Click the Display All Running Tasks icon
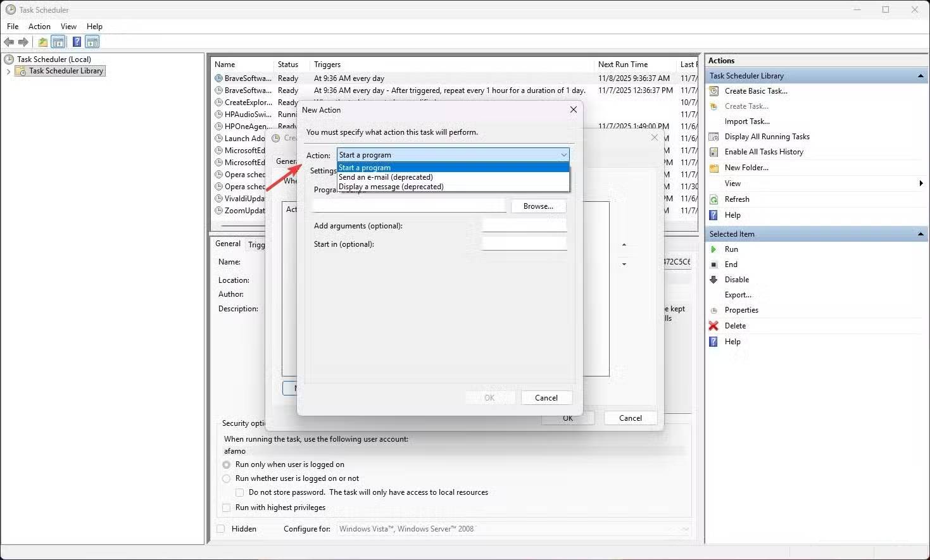930x560 pixels. 714,137
